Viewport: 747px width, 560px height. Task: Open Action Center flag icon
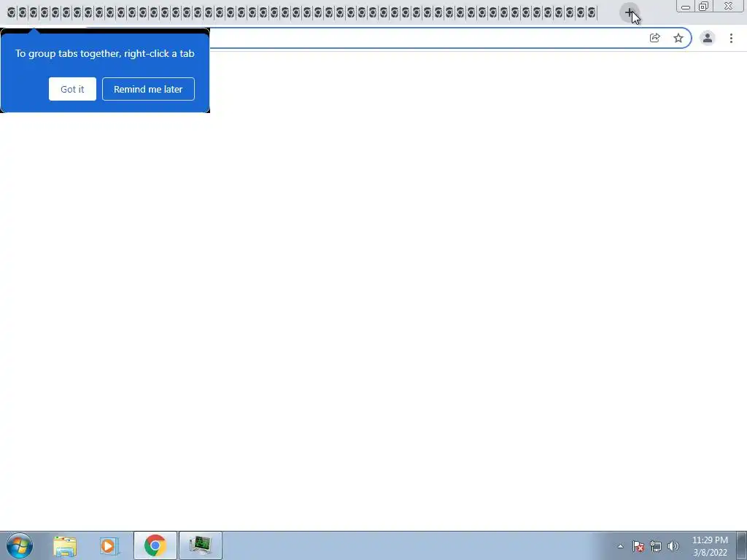click(638, 546)
